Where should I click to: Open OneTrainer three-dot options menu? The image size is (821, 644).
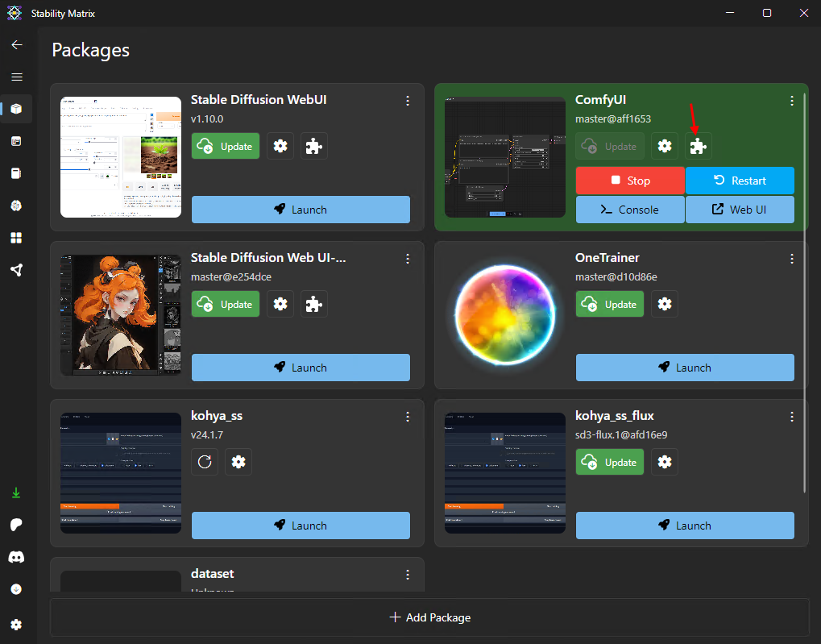792,259
